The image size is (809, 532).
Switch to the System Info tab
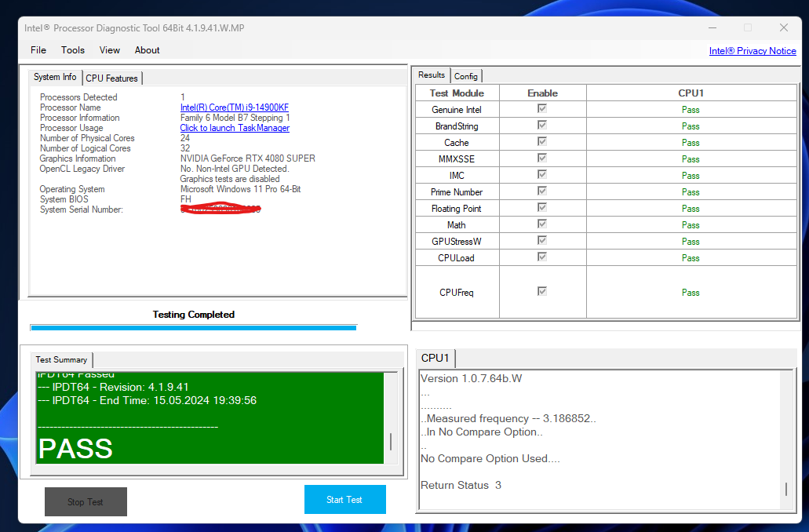(55, 77)
